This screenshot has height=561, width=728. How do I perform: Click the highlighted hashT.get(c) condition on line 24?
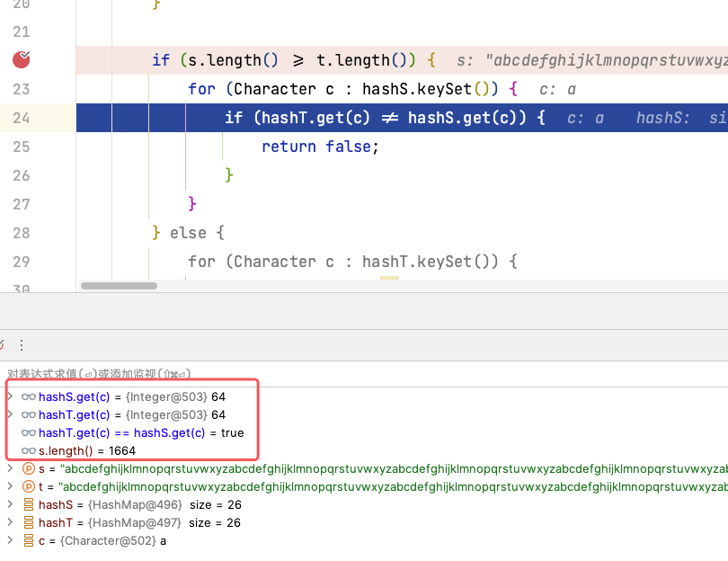(315, 118)
